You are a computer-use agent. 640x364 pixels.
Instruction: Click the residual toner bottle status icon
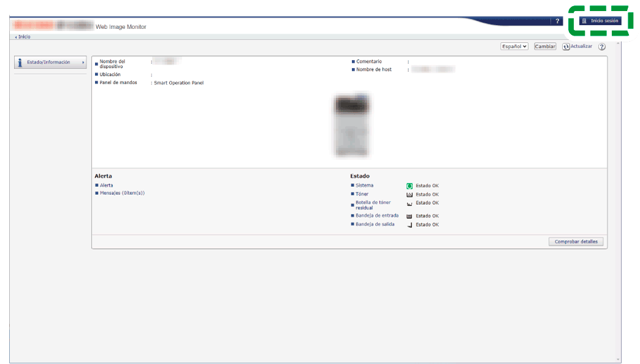pyautogui.click(x=410, y=204)
